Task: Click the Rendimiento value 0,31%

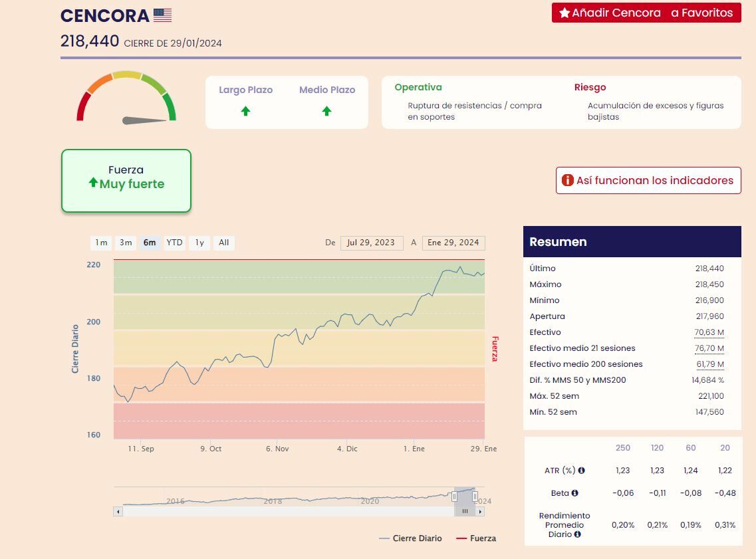Action: click(725, 525)
